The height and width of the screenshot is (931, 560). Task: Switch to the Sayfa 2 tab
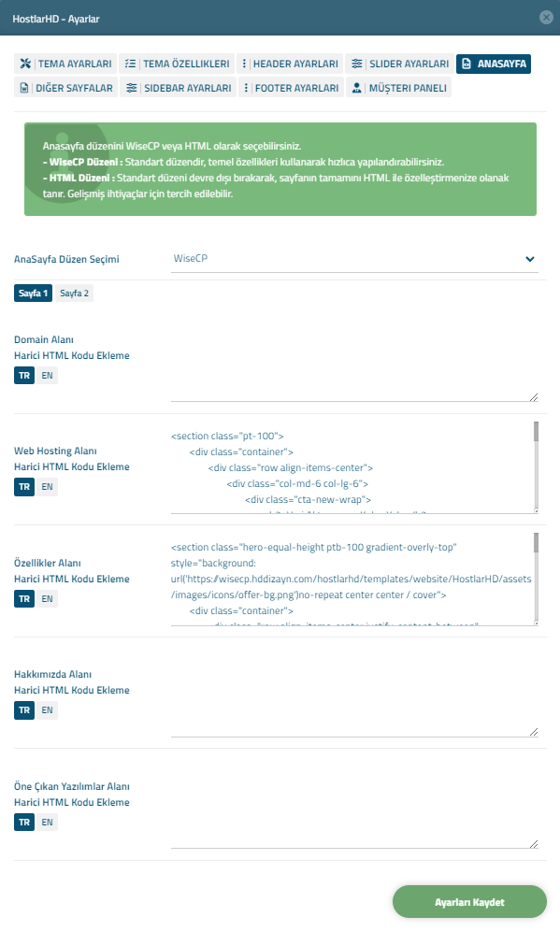74,294
